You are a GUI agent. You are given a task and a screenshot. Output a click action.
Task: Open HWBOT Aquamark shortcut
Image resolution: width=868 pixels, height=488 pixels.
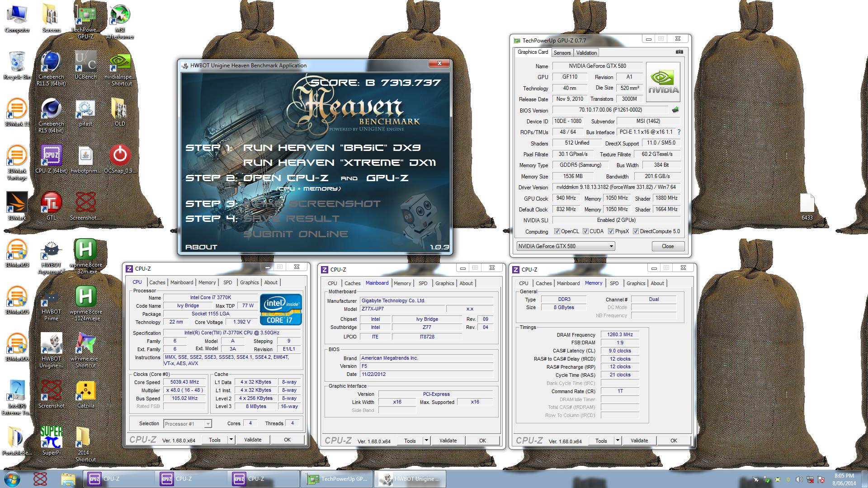coord(51,257)
